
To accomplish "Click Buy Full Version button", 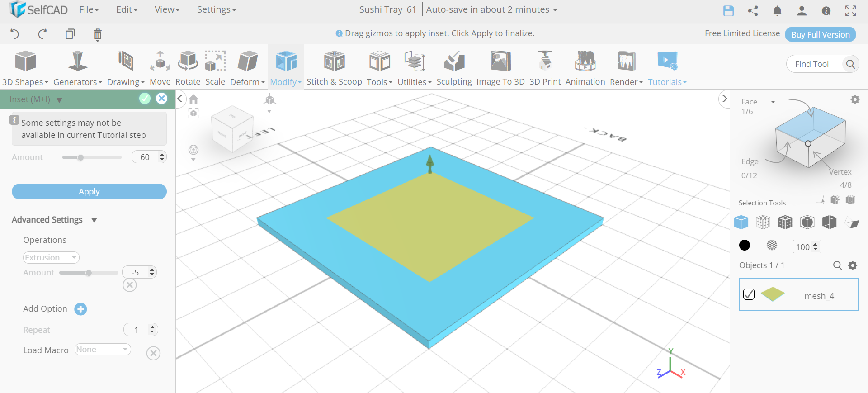I will click(x=821, y=34).
